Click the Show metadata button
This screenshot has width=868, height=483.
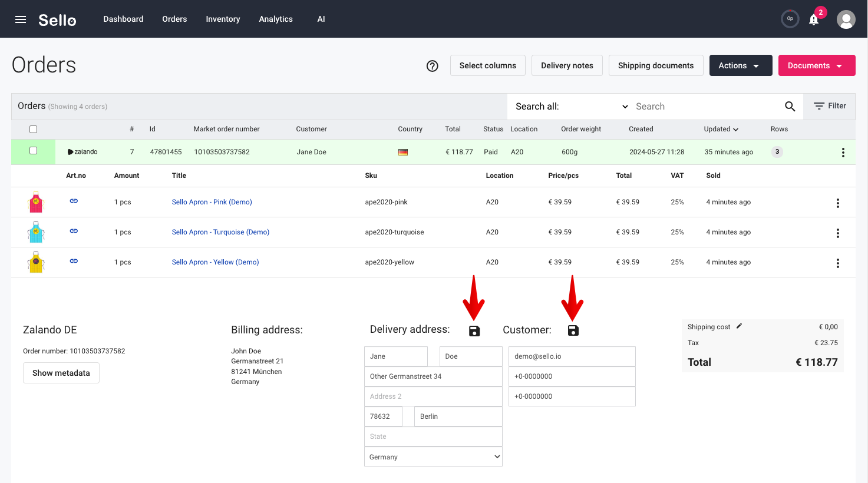pyautogui.click(x=61, y=373)
